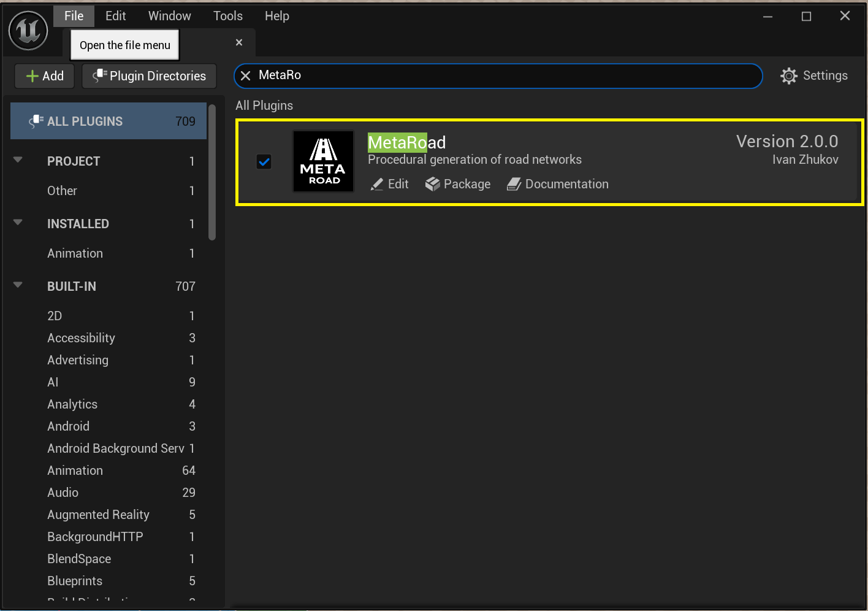Open the File menu
The image size is (868, 611).
(74, 16)
